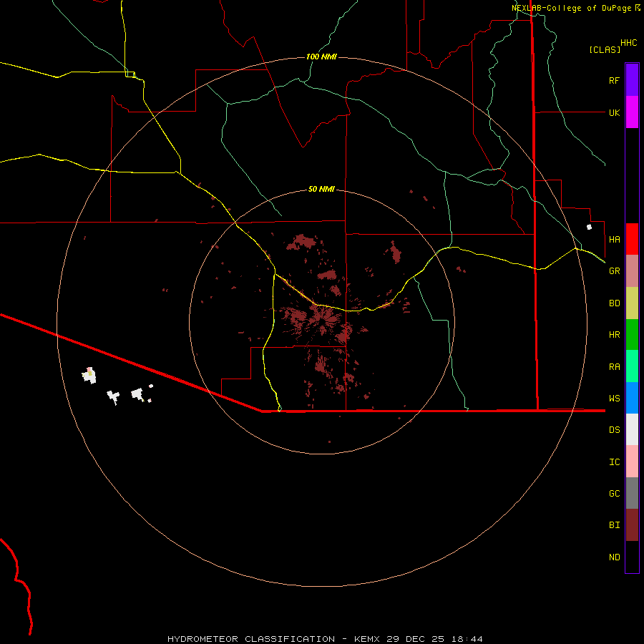Image resolution: width=644 pixels, height=644 pixels.
Task: Click the ND legend label
Action: coord(614,557)
